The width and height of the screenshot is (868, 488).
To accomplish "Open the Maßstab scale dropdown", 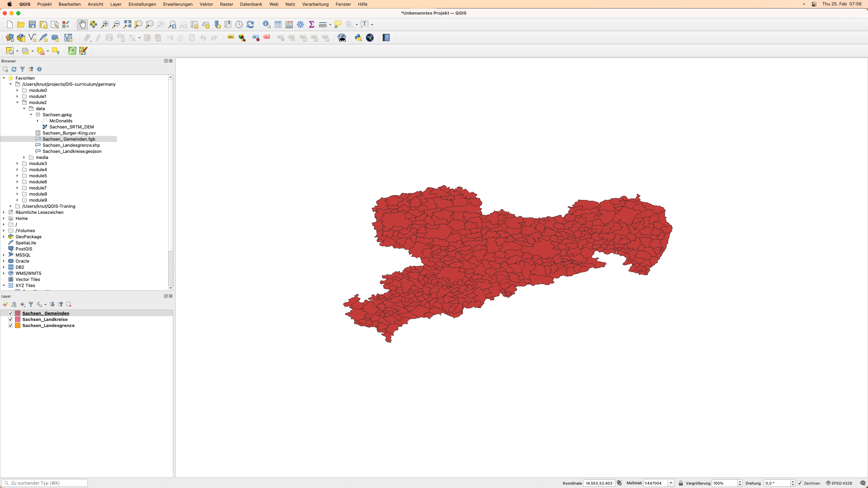I will tap(671, 483).
